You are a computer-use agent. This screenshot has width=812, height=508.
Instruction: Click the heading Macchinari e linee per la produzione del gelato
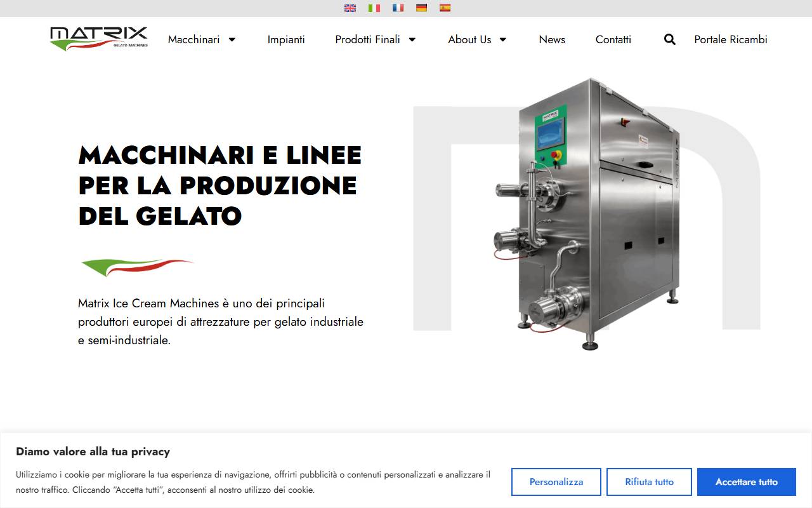click(220, 185)
